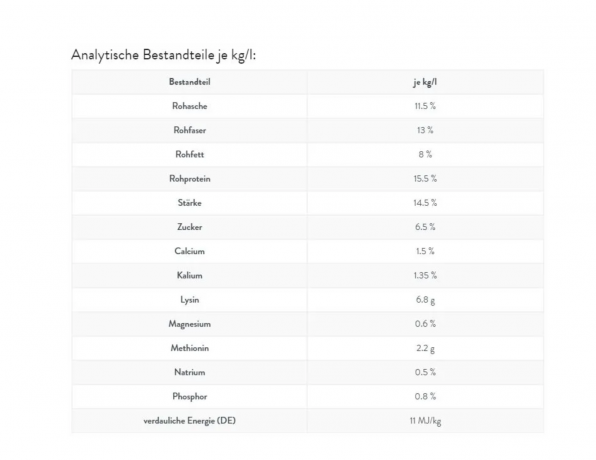Click the Rohprotein row label
The image size is (596, 460).
point(190,179)
